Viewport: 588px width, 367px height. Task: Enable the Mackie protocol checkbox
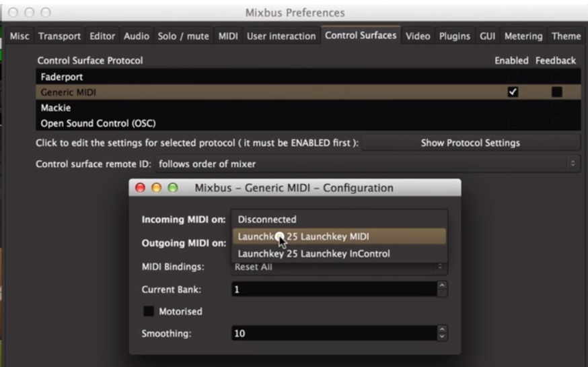pyautogui.click(x=513, y=108)
